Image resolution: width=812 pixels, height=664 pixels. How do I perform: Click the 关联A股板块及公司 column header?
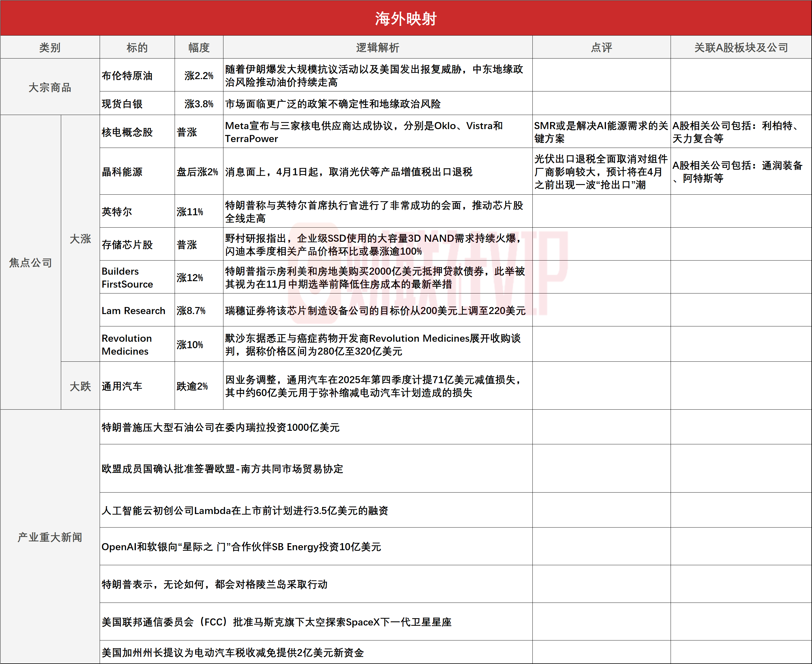[x=741, y=47]
